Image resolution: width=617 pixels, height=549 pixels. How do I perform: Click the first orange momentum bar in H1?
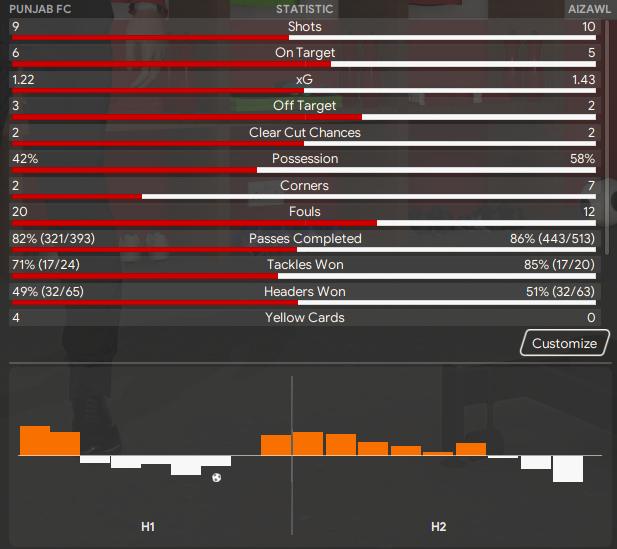click(x=35, y=441)
